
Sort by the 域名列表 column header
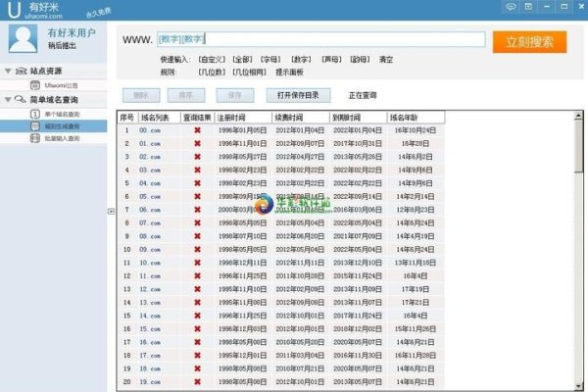click(159, 118)
